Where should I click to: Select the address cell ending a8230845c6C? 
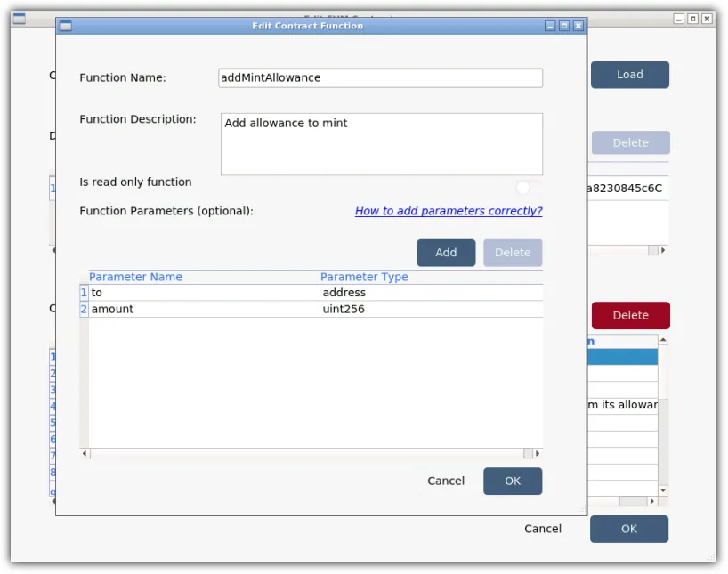point(627,188)
